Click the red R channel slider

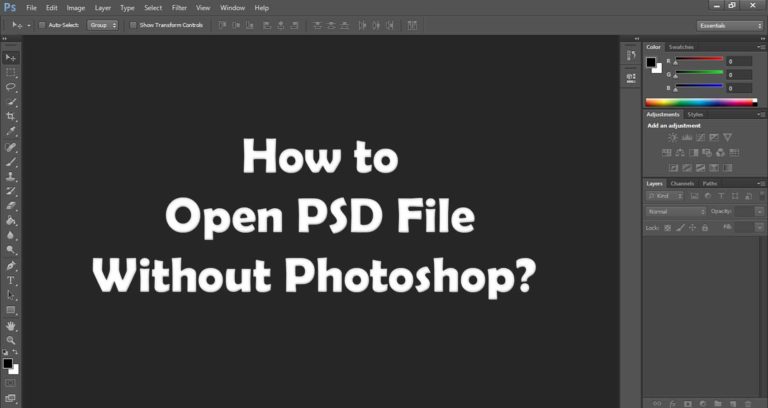click(699, 59)
